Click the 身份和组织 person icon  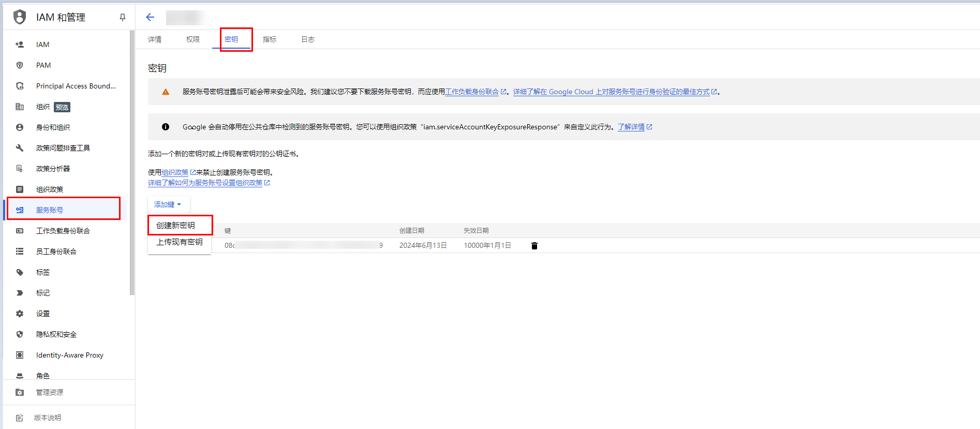coord(20,127)
